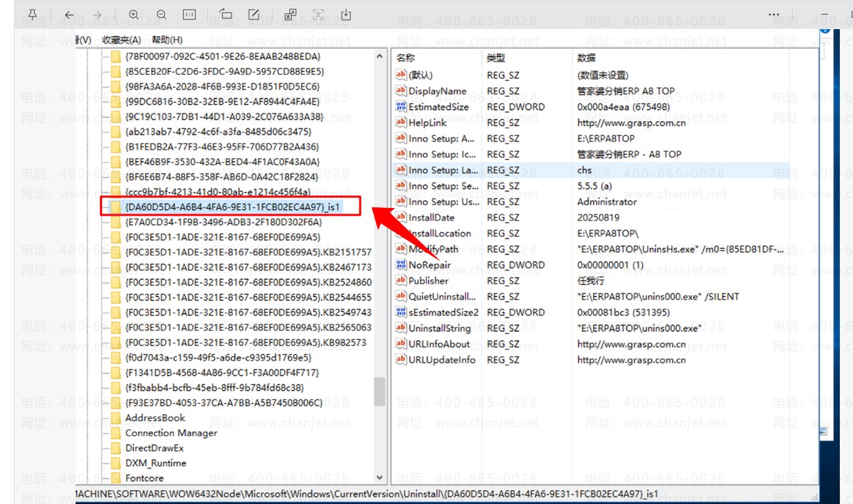Click the E:\ERPA8TOP\ install location data
853x504 pixels.
pos(608,234)
